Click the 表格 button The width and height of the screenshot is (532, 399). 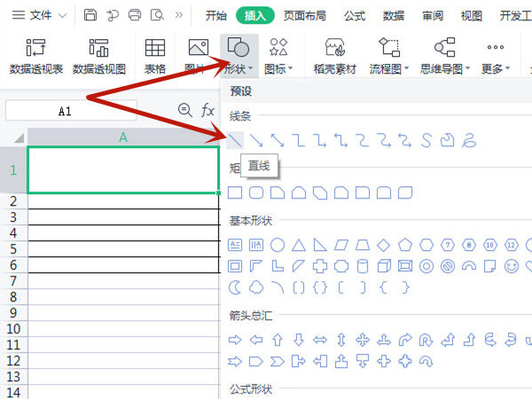click(155, 57)
